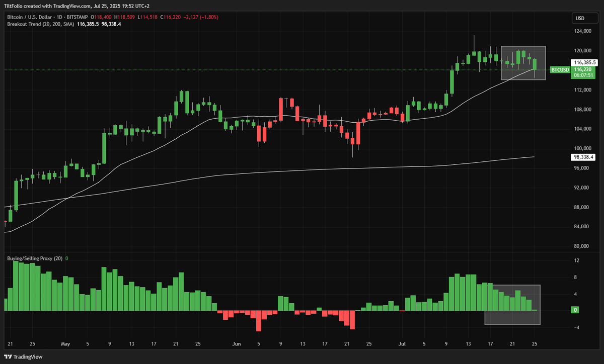This screenshot has width=604, height=364.
Task: Click the 116,220 current price label
Action: (584, 69)
